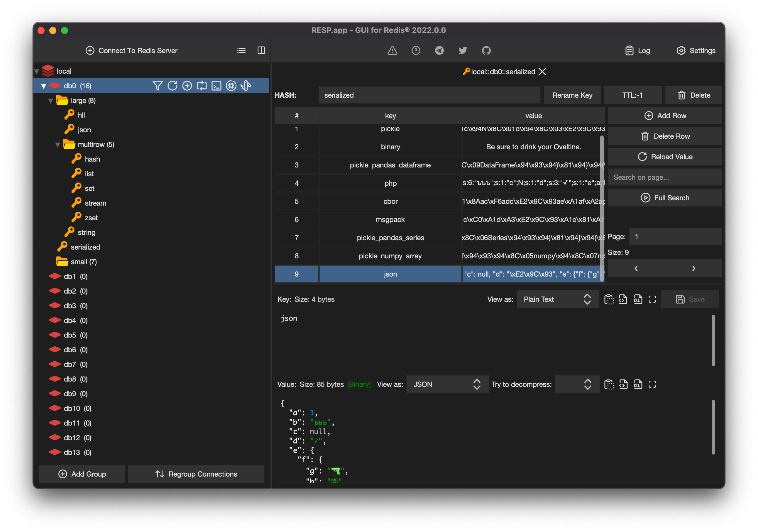Close the local::db0::serialized tab
Screen dimensions: 758x532
[x=542, y=71]
